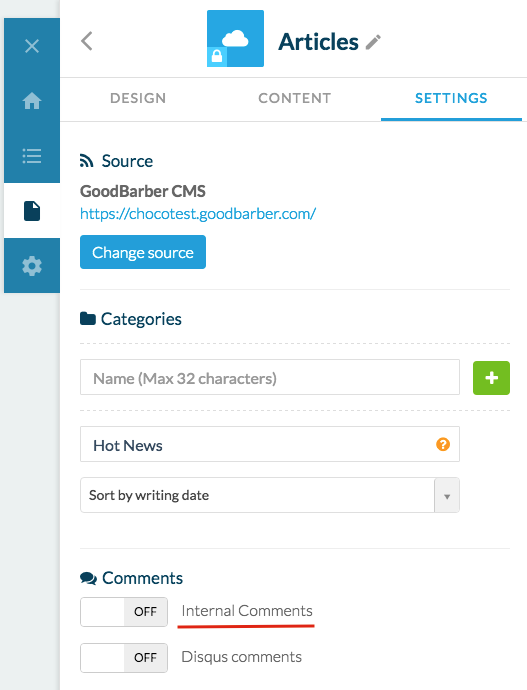Viewport: 527px width, 690px height.
Task: Select the page document icon in sidebar
Action: click(32, 211)
